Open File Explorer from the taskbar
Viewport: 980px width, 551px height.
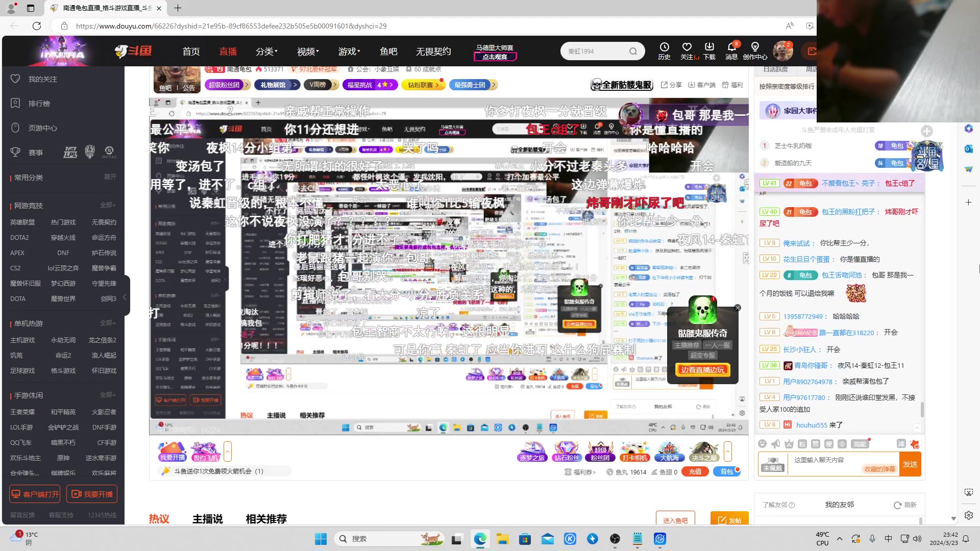[x=502, y=539]
